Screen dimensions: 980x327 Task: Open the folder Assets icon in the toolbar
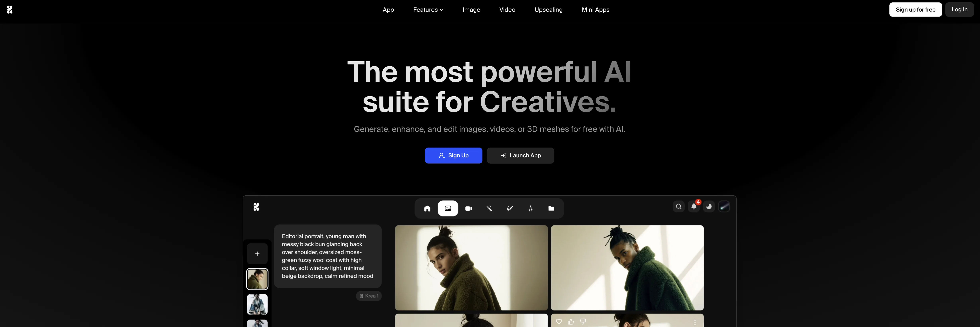[551, 208]
